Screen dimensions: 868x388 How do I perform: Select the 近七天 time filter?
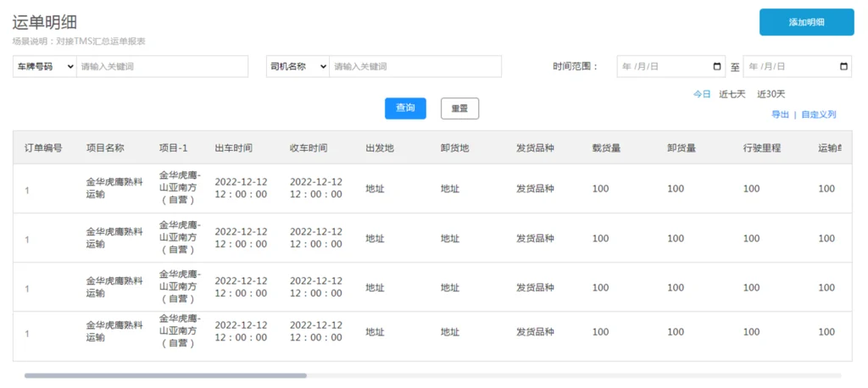coord(732,94)
